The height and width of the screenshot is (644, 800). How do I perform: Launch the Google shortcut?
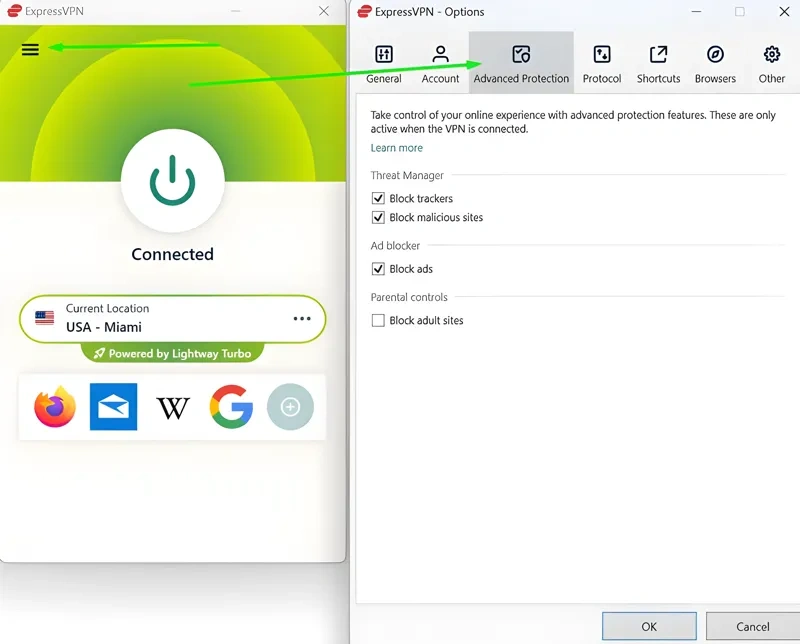click(x=231, y=407)
